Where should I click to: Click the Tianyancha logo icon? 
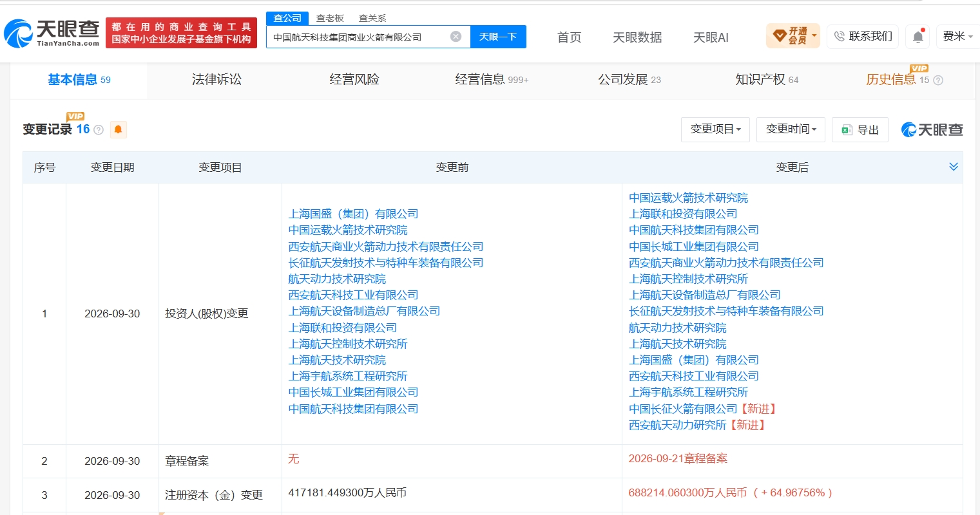coord(18,33)
